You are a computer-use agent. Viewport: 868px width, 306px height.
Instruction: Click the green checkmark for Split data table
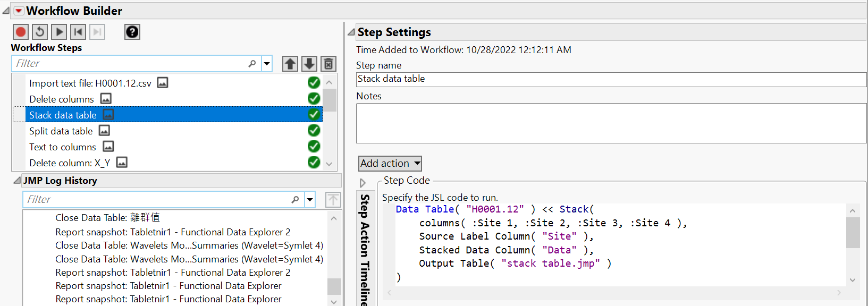tap(314, 131)
